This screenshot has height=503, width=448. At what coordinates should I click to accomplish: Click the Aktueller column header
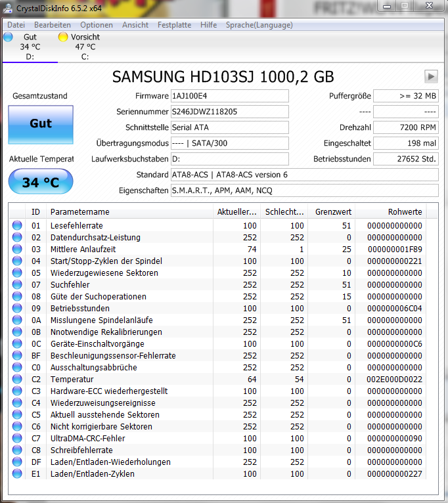236,211
